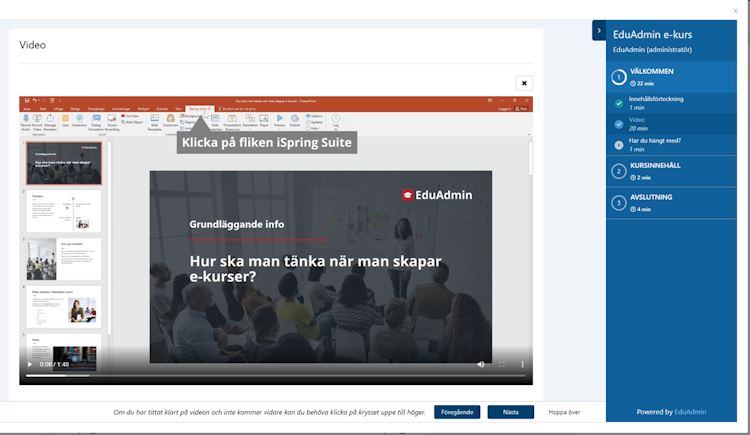Collapse the EduAdmin e-kurs sidebar with the chevron
This screenshot has width=750, height=435.
pos(599,31)
